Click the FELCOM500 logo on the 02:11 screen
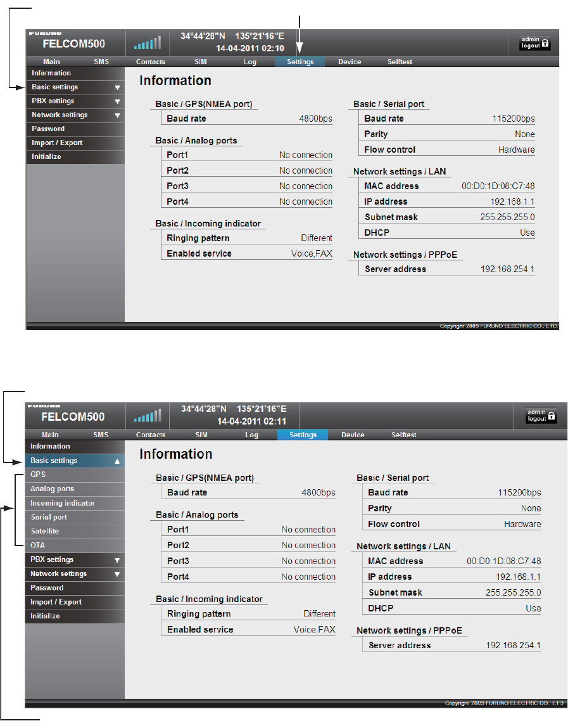The width and height of the screenshot is (568, 728). (73, 416)
